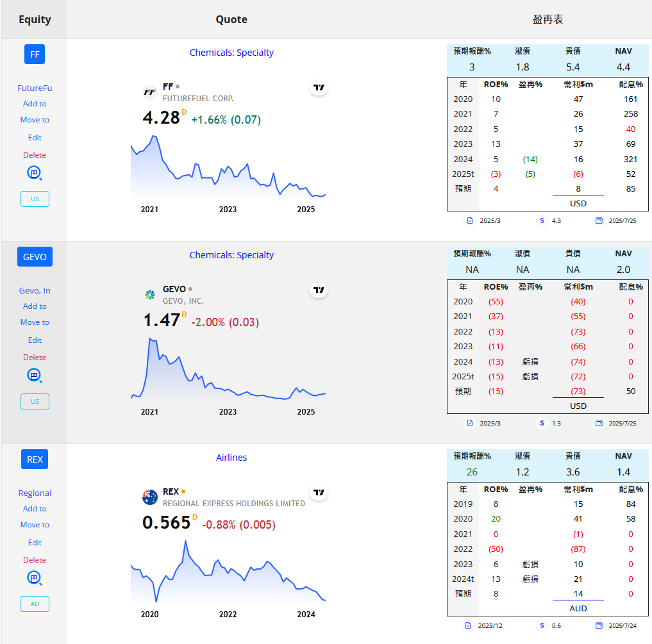Click the US market tag under Gevo
The height and width of the screenshot is (644, 652).
pos(35,401)
